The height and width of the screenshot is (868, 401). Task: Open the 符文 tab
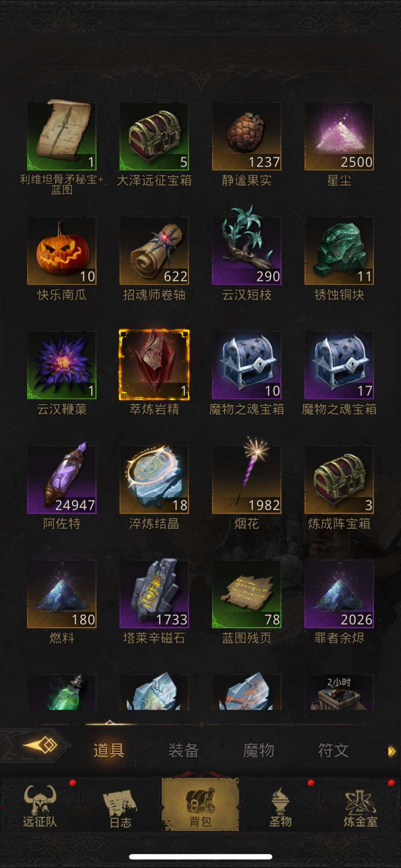(x=333, y=750)
